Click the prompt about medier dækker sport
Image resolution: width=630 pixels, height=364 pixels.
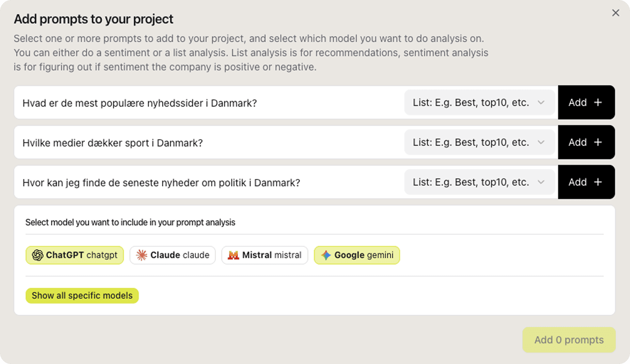(112, 143)
